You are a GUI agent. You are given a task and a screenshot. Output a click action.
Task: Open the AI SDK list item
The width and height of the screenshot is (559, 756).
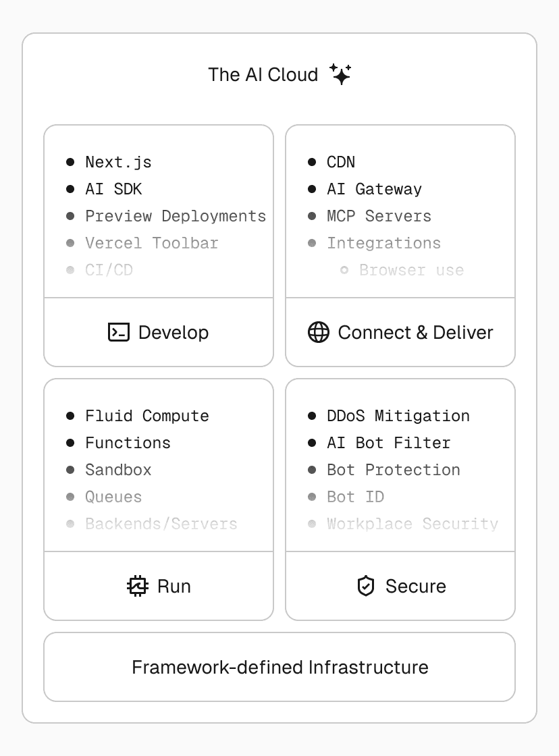tap(113, 189)
